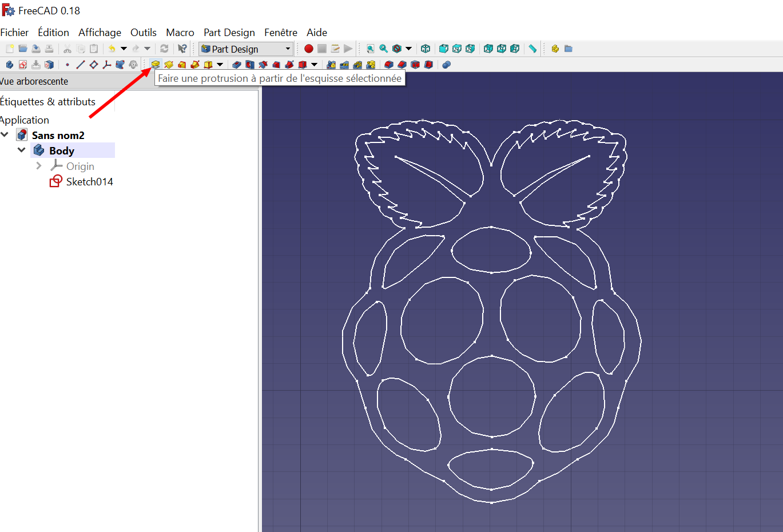
Task: Select the Origin item in the tree
Action: pos(72,166)
